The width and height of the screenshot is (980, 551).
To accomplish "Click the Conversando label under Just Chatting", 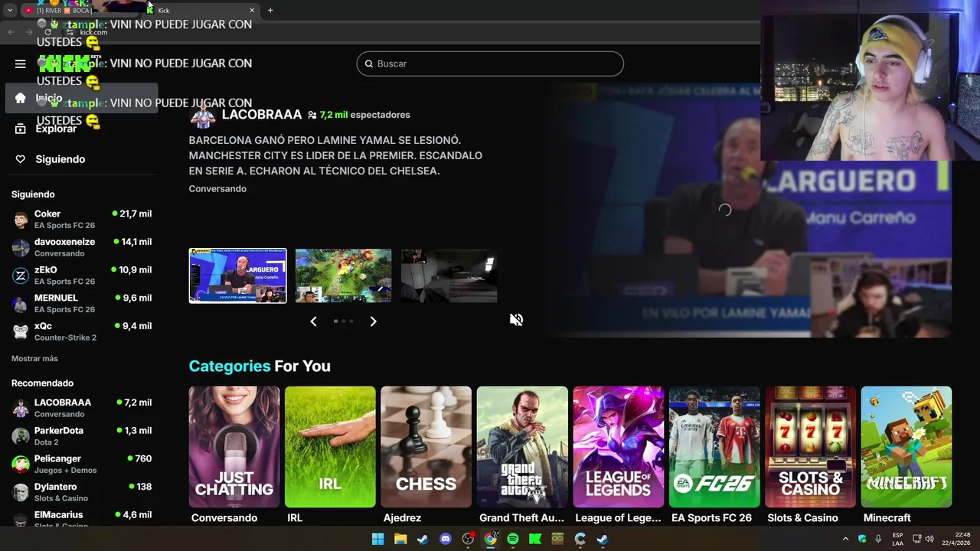I will click(x=224, y=518).
